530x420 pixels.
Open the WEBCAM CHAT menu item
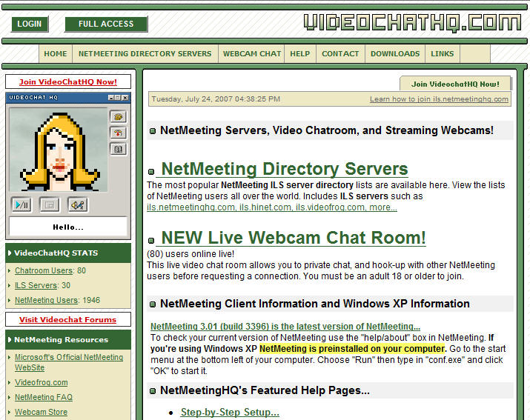click(252, 54)
